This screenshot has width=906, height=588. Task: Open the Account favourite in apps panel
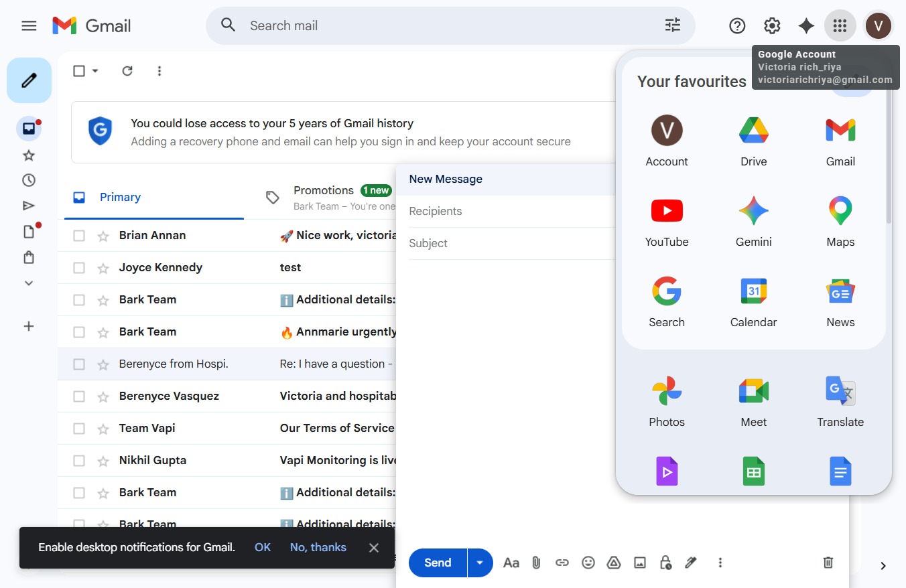coord(667,141)
